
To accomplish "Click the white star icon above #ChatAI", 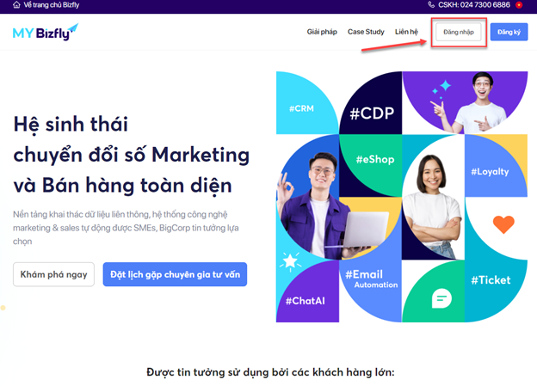I will (x=290, y=261).
